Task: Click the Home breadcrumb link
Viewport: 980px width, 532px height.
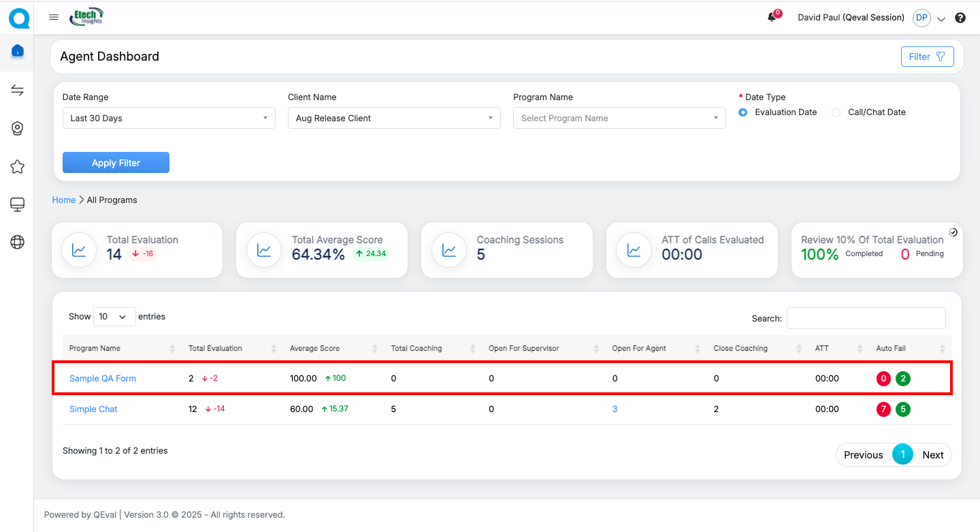Action: click(64, 200)
